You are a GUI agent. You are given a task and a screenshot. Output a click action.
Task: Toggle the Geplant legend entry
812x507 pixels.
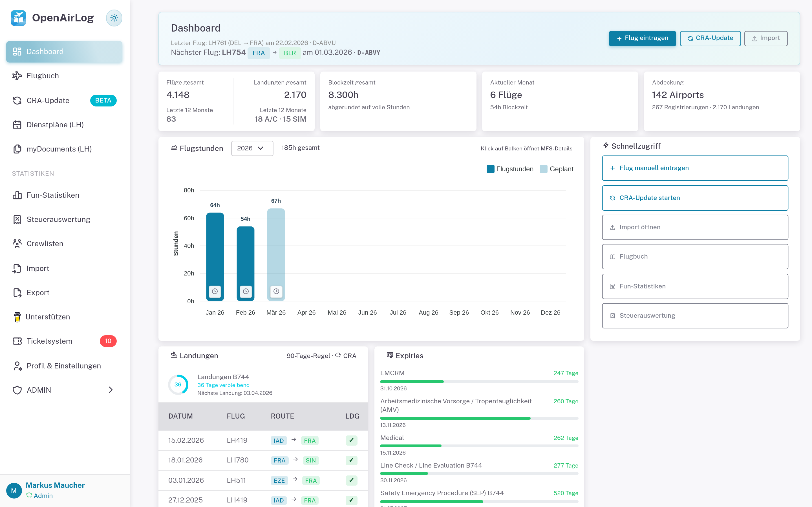coord(557,169)
